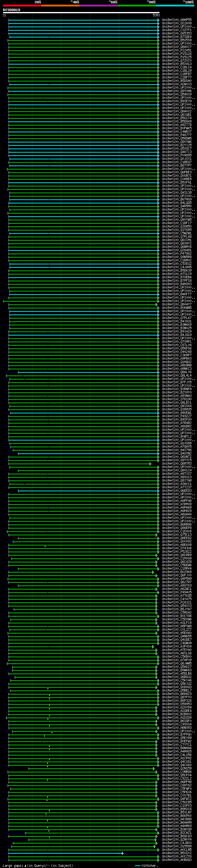Click hit label UniRef100_P46777
Viewport: 197px width, 868px height.
tap(177, 135)
